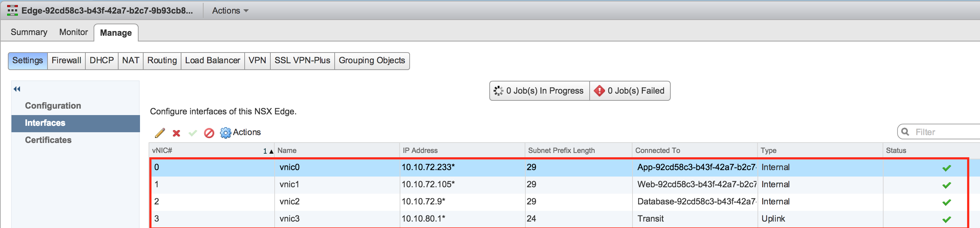980x228 pixels.
Task: Click the 0 Job(s) In Progress button
Action: [539, 90]
